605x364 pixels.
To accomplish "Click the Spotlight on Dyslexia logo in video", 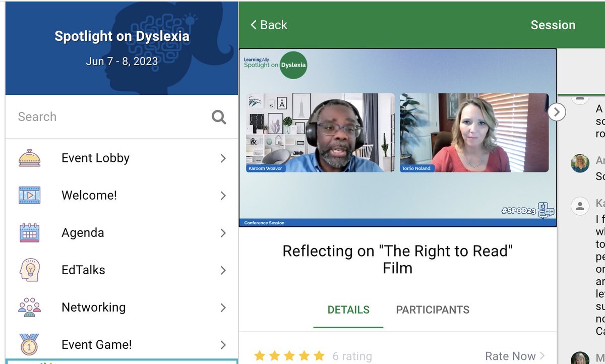I will click(275, 65).
